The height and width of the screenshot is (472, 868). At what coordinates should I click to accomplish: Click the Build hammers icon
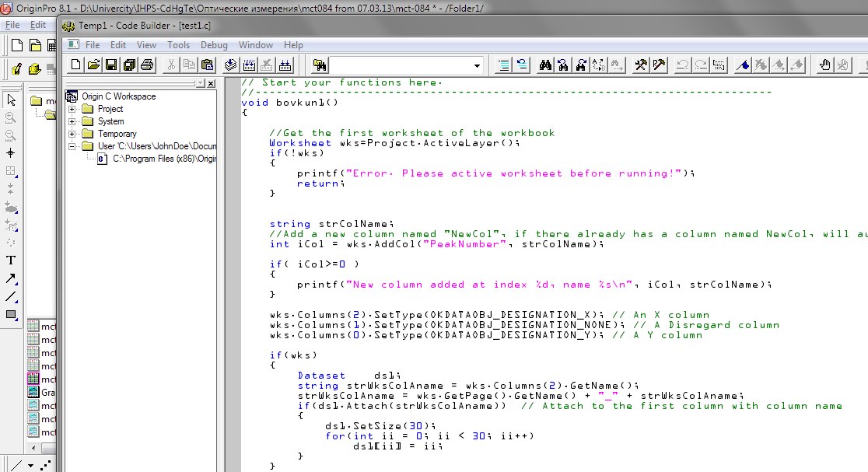[640, 65]
